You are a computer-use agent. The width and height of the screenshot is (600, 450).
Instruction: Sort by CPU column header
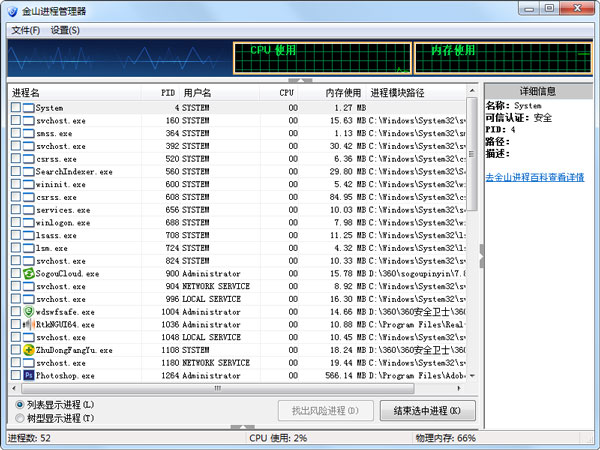(279, 93)
